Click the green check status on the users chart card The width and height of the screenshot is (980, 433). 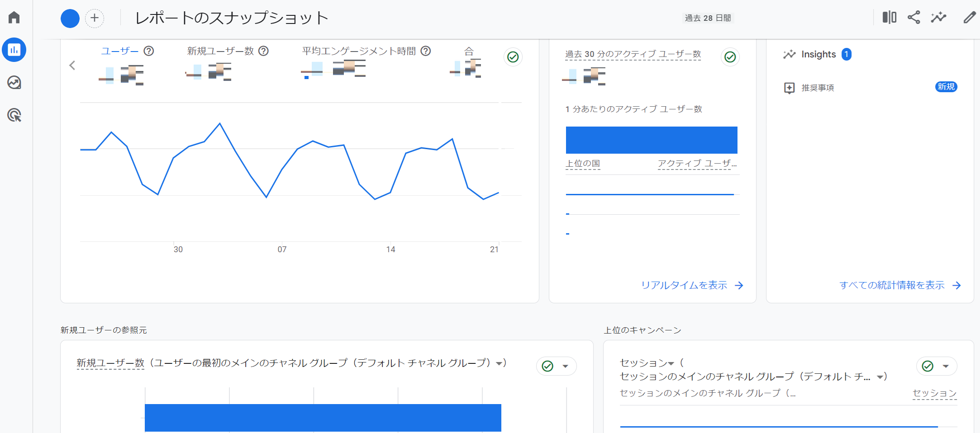(x=513, y=57)
